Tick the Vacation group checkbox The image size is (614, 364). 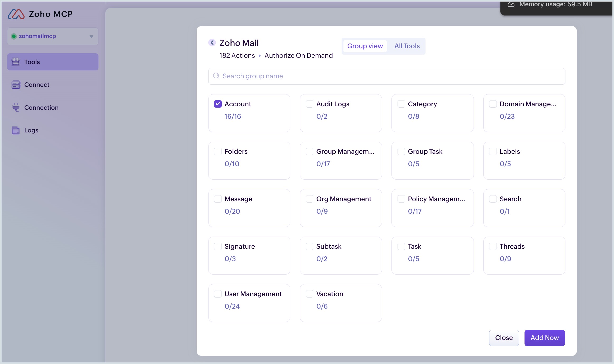(310, 294)
